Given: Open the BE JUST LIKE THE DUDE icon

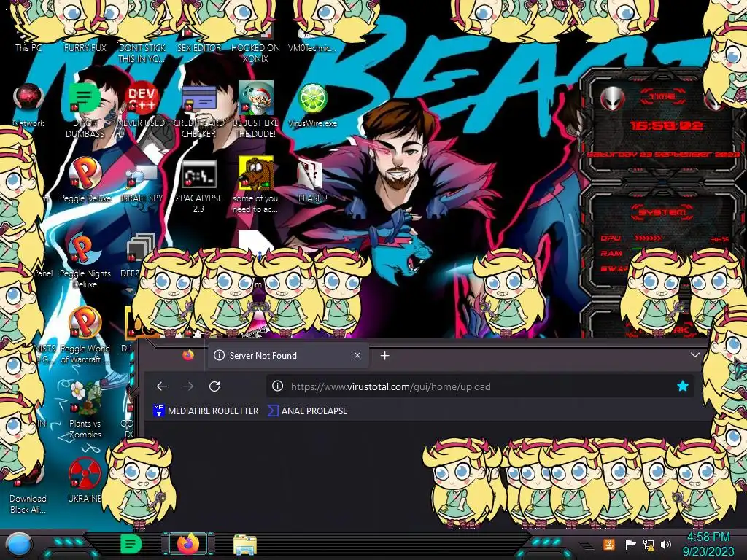Looking at the screenshot, I should (x=255, y=111).
